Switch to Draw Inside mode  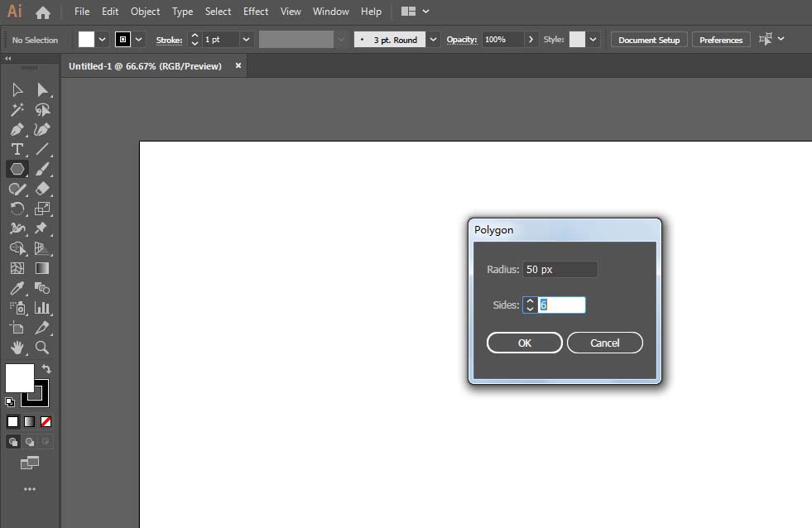[x=46, y=442]
